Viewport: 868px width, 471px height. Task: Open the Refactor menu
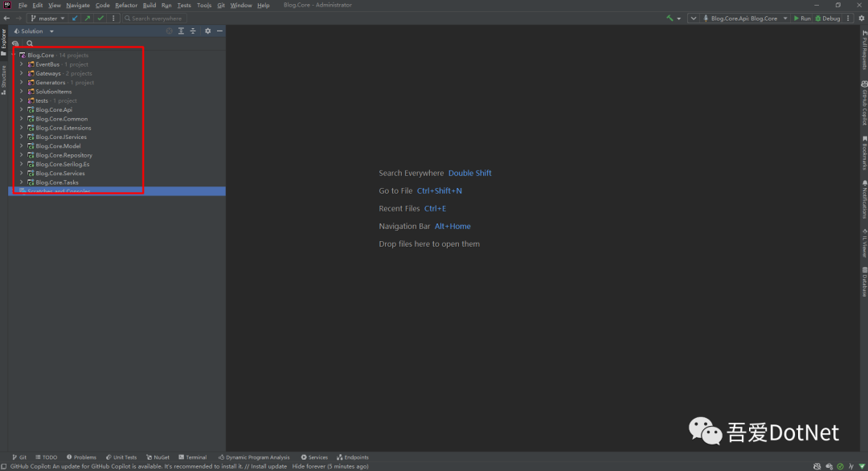click(126, 5)
